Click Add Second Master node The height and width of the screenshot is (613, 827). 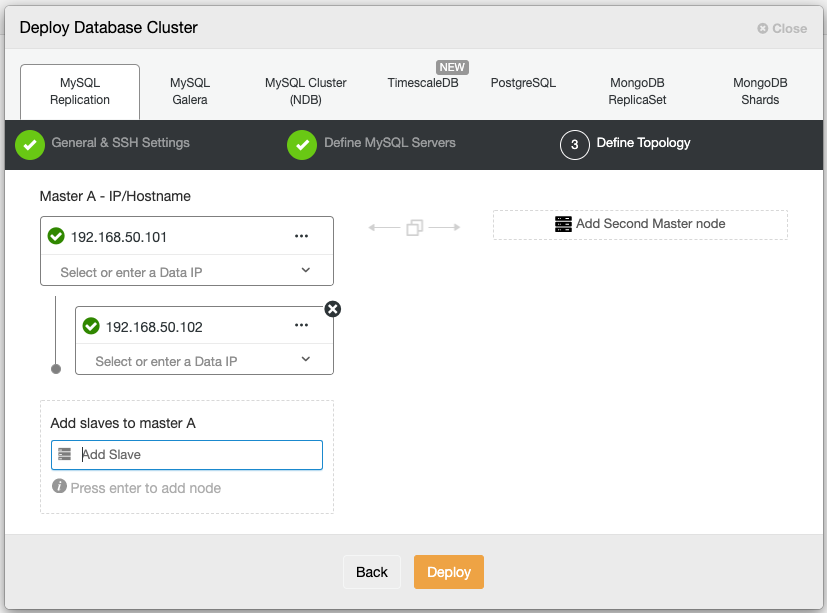(x=640, y=225)
